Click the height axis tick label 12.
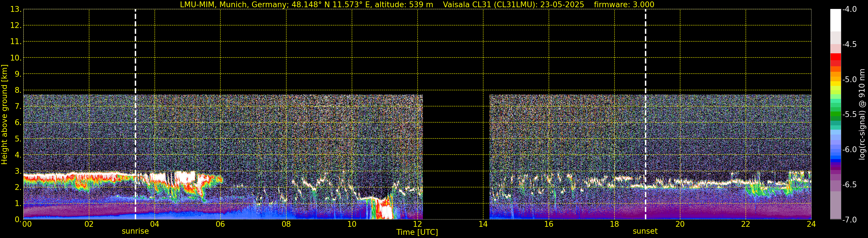This screenshot has height=238, width=868. (16, 25)
